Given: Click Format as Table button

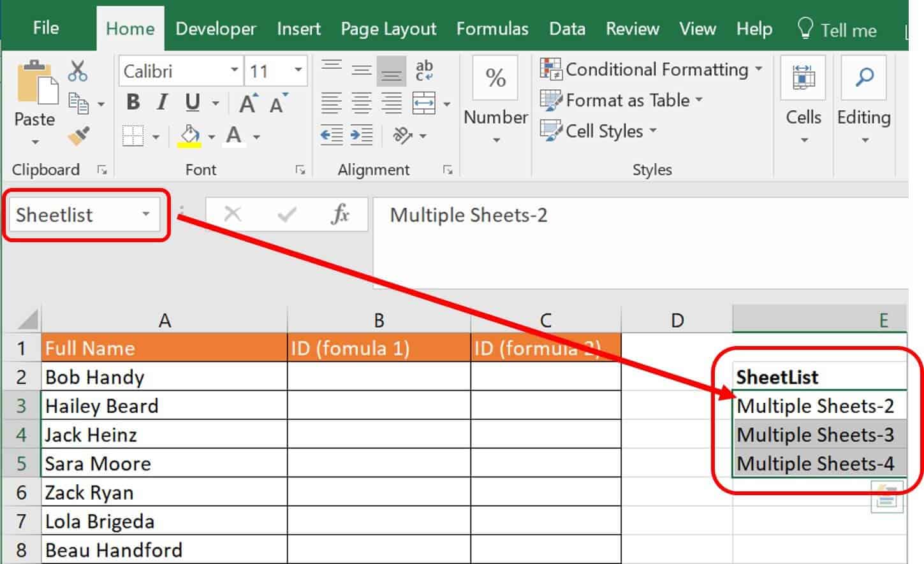Looking at the screenshot, I should click(622, 100).
